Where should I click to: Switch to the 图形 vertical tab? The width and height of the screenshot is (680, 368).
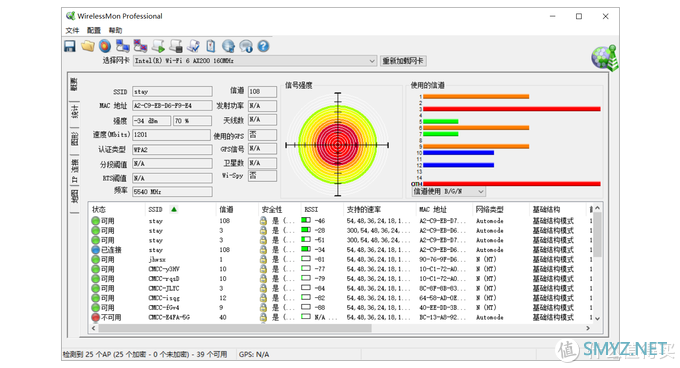pos(74,139)
